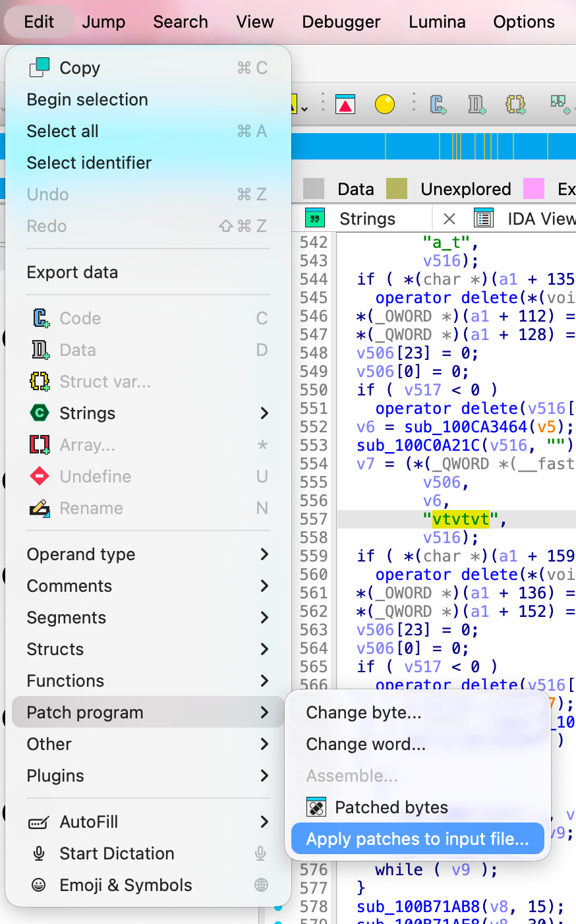Click the Struct var toolbar icon
This screenshot has width=576, height=924.
coord(515,104)
